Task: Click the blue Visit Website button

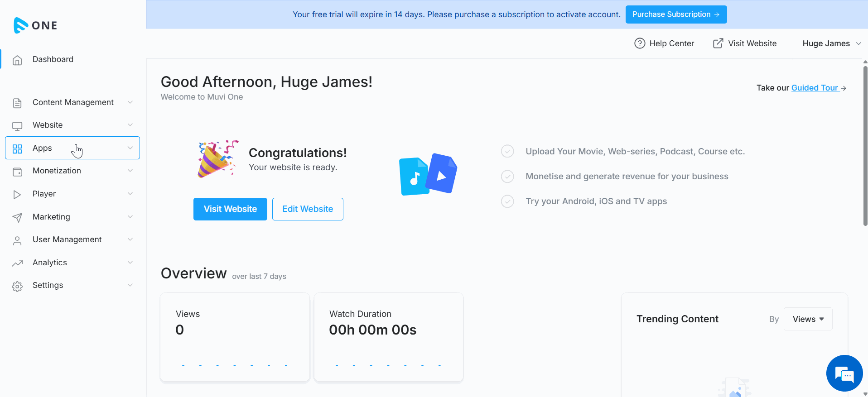Action: point(230,209)
